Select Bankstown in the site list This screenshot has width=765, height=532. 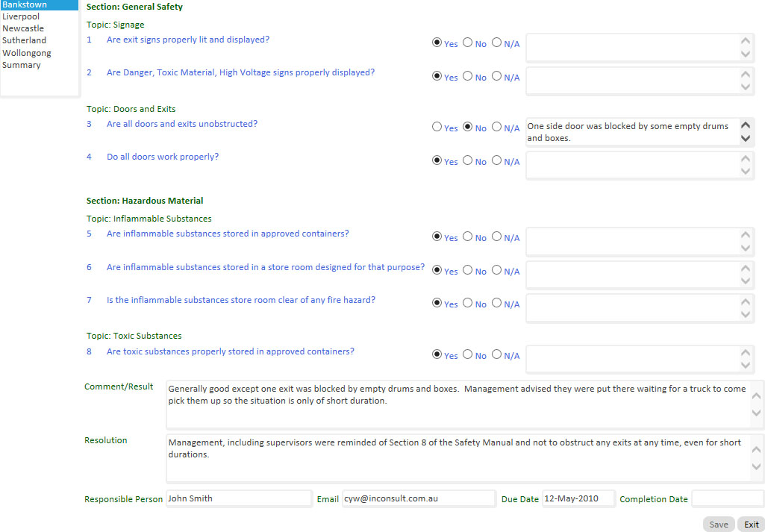(39, 5)
